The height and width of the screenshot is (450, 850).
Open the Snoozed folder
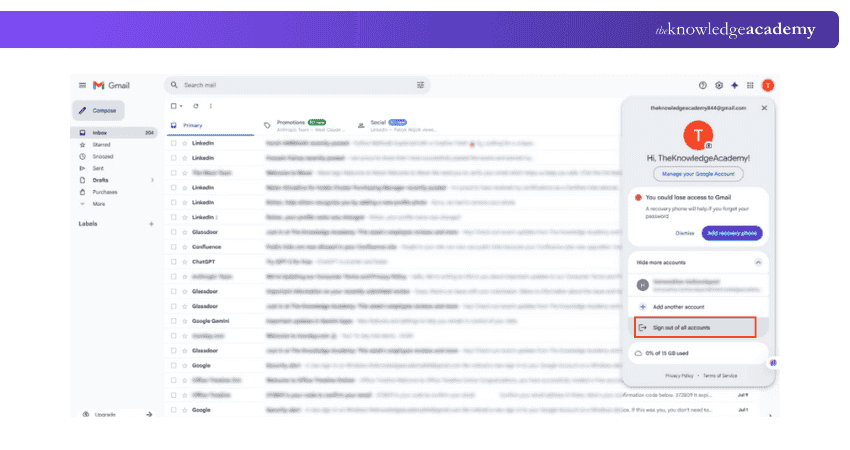click(x=103, y=157)
